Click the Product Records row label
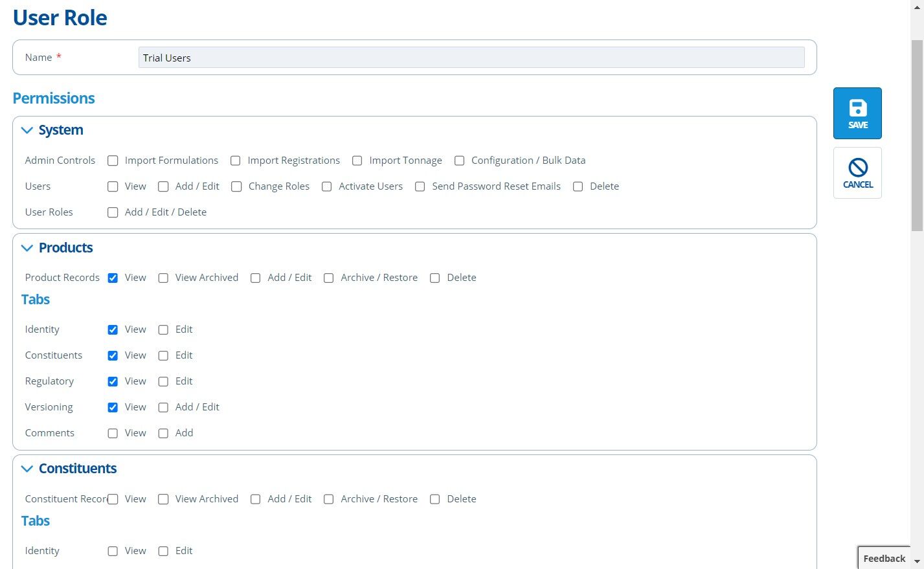Screen dimensions: 924x569 (62, 278)
